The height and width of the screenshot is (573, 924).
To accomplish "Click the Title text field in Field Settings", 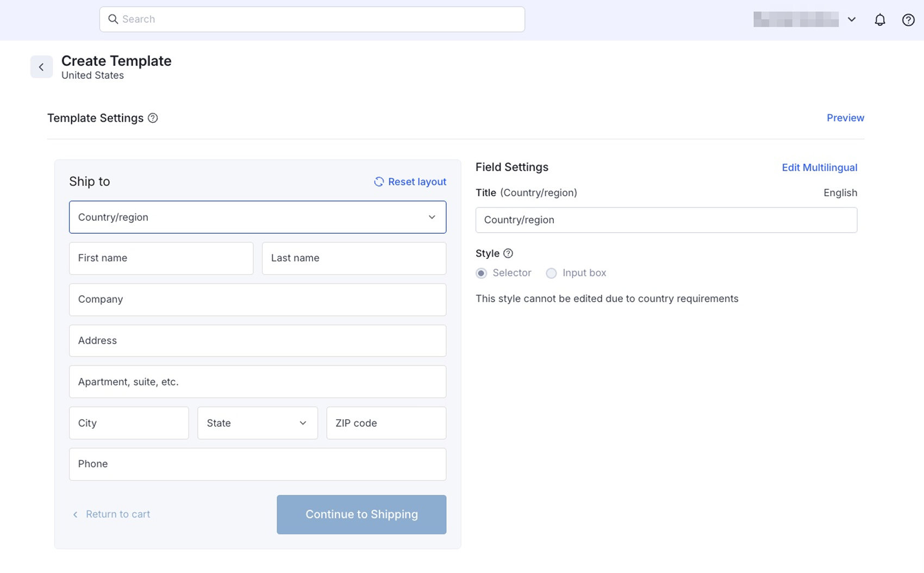I will coord(666,220).
